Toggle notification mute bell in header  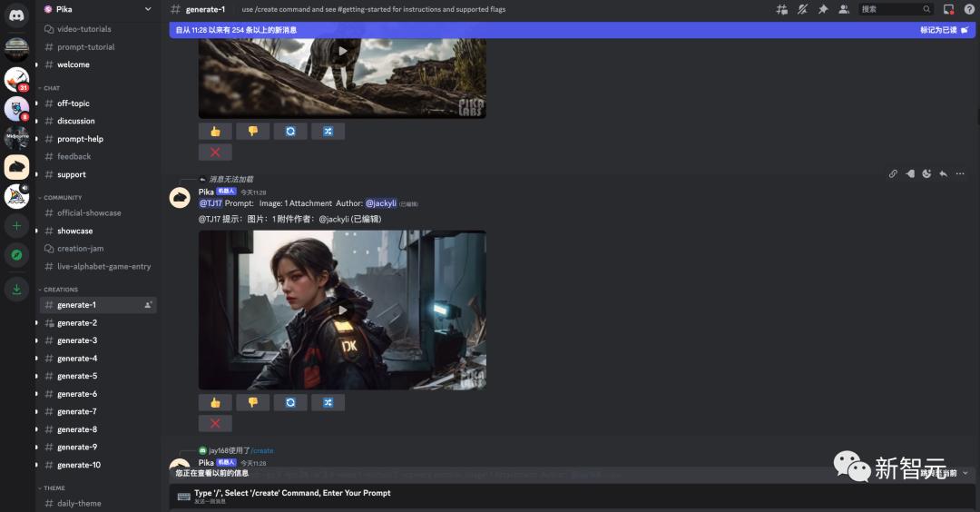pos(802,9)
